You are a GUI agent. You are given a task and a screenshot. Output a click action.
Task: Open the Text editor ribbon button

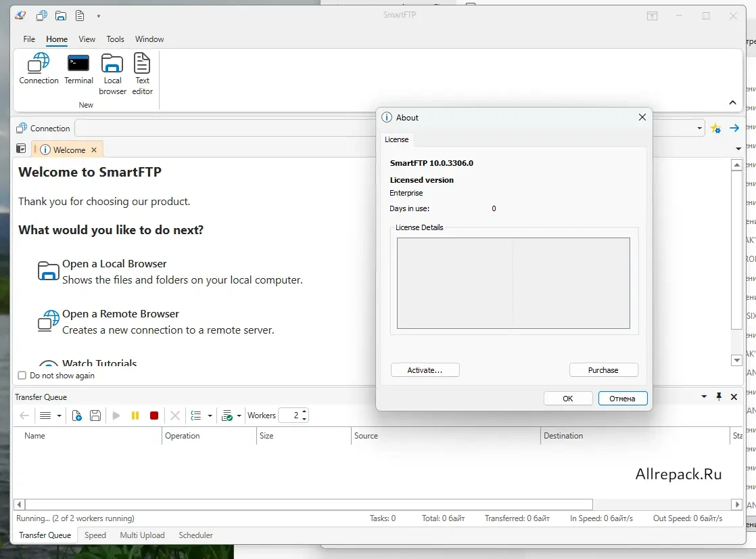(142, 74)
